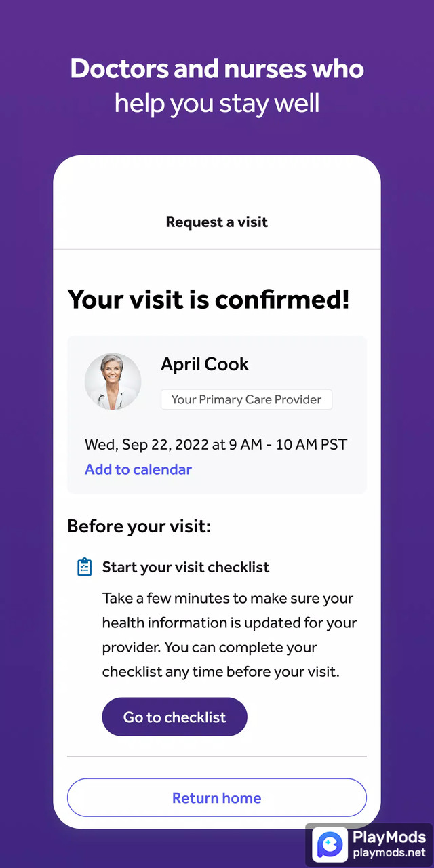Click April Cook's profile photo
Screen dimensions: 434x868
[x=113, y=381]
